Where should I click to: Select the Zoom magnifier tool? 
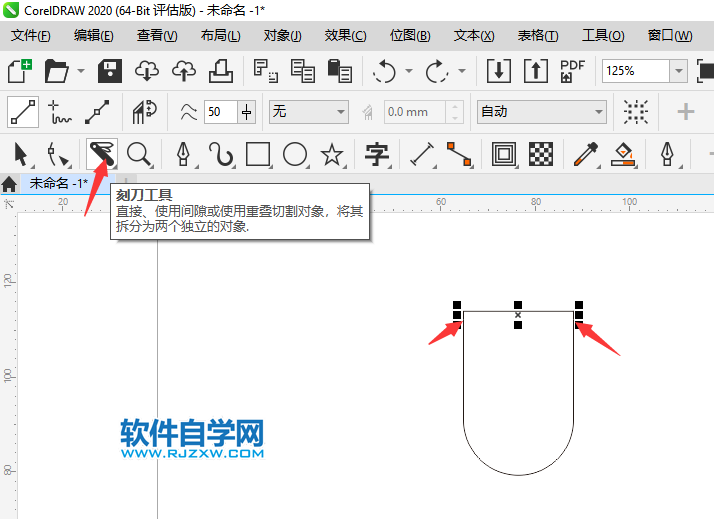point(139,154)
